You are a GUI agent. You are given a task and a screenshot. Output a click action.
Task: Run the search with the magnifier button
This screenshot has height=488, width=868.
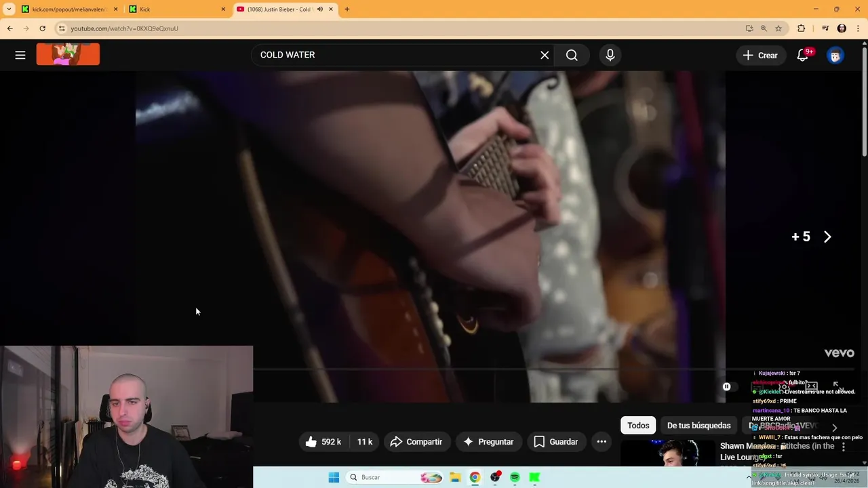572,55
